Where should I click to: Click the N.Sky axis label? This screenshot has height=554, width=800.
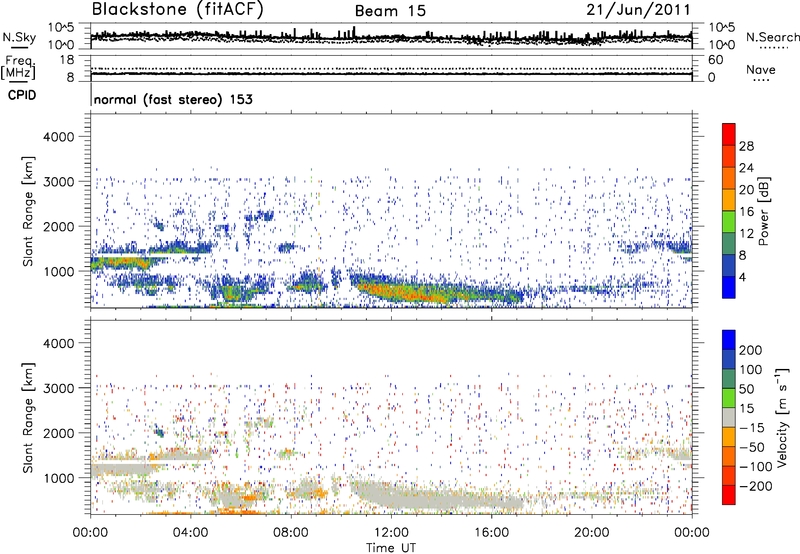click(19, 37)
